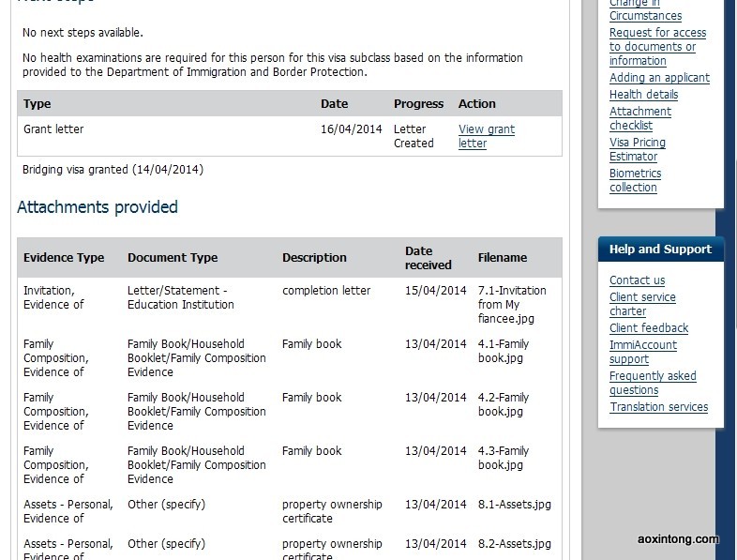737x560 pixels.
Task: Click the Evidence Type column header
Action: [64, 258]
